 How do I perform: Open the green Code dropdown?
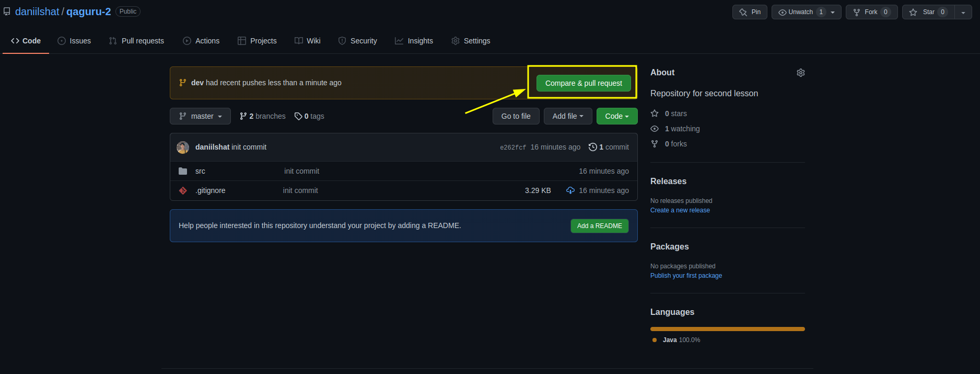pos(617,116)
